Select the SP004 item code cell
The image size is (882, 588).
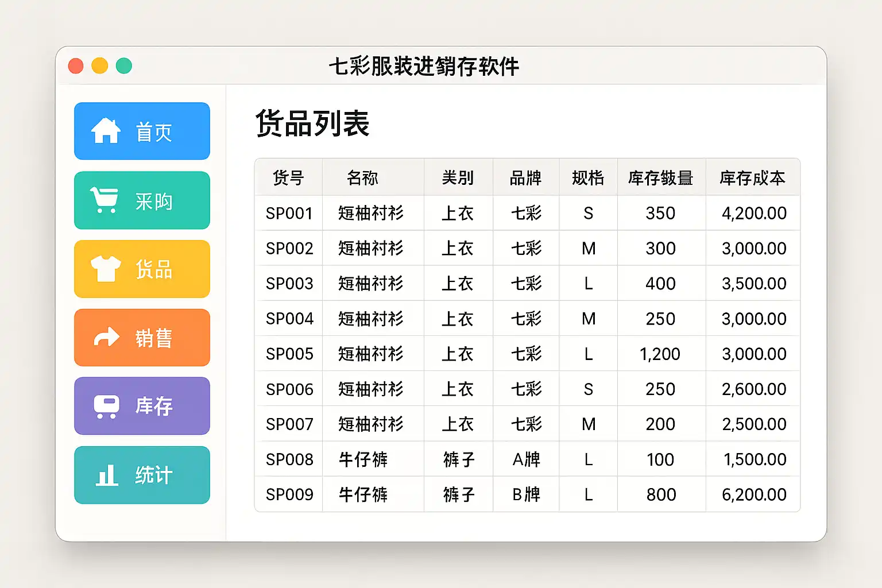[289, 319]
